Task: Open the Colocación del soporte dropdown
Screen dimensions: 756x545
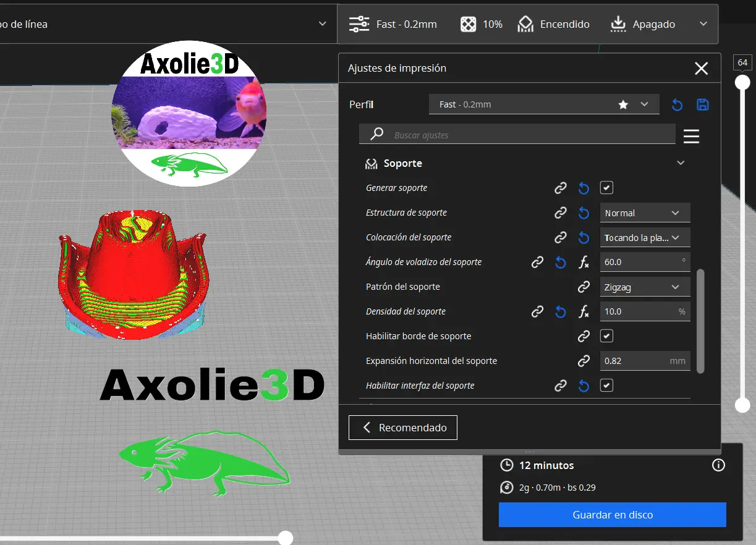Action: pos(645,237)
